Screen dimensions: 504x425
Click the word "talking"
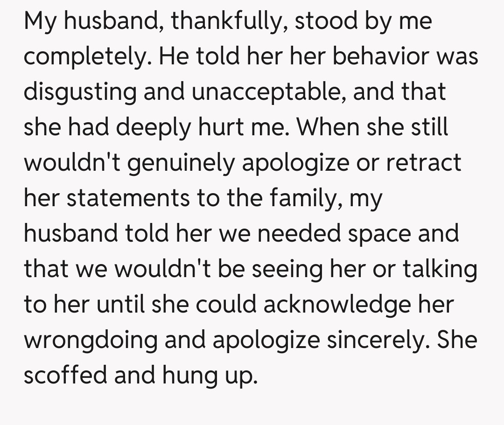click(440, 270)
